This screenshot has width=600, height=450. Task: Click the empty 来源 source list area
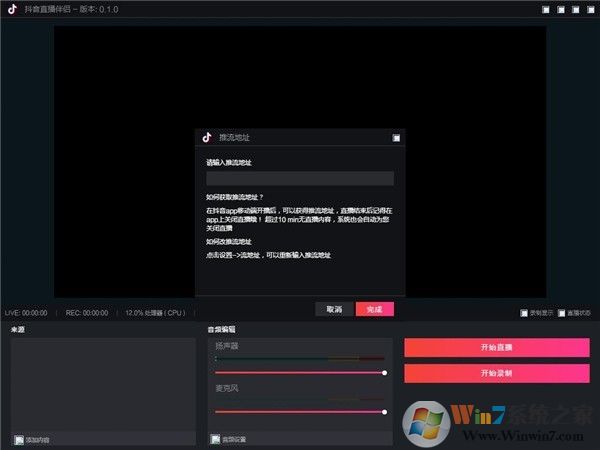point(103,385)
